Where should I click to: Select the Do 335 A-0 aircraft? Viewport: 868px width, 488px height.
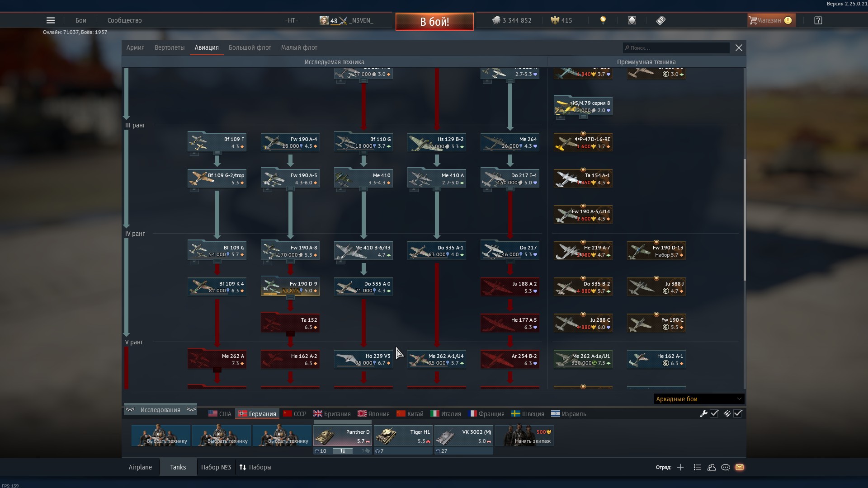(363, 287)
